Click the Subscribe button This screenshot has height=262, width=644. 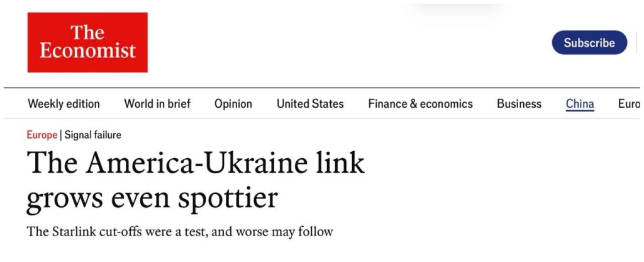[x=589, y=42]
